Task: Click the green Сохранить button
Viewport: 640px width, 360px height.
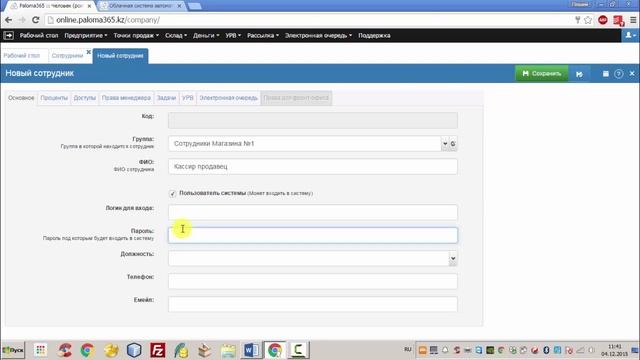Action: (x=542, y=73)
